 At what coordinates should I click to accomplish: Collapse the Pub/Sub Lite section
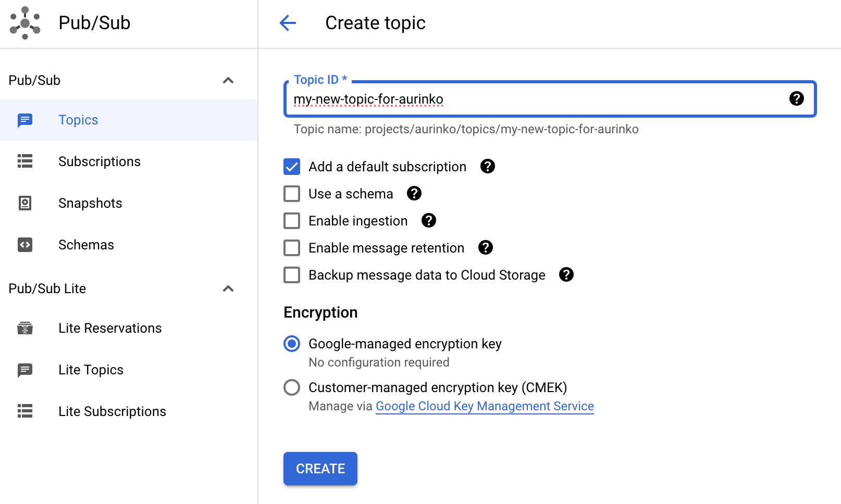(228, 288)
